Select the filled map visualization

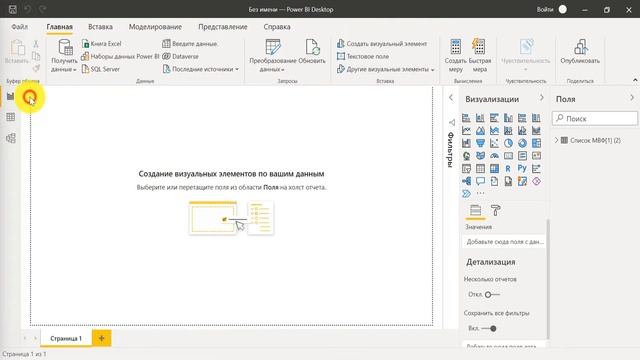[480, 156]
